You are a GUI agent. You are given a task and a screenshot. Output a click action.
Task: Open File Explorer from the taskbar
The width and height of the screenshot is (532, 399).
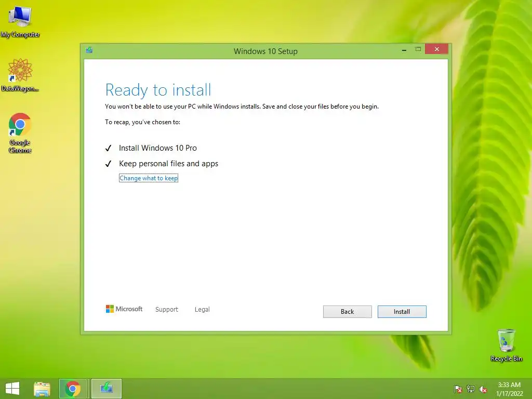[x=42, y=389]
